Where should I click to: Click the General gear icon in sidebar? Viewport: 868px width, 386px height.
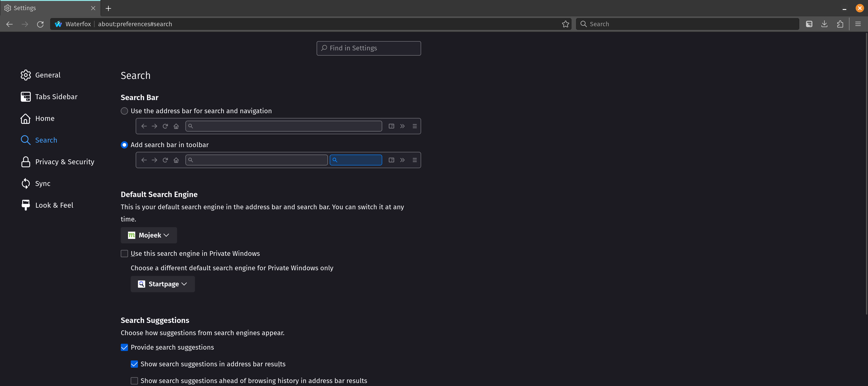click(x=26, y=75)
